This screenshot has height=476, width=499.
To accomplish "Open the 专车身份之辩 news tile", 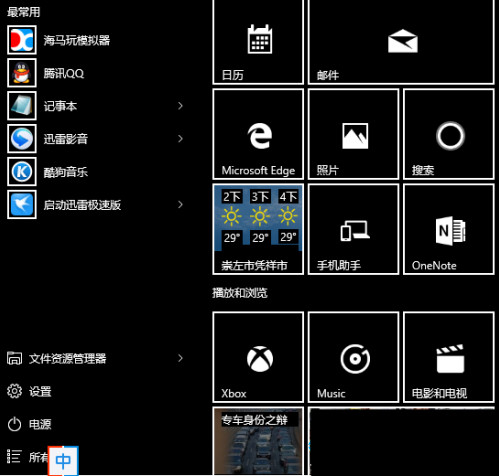I will [x=258, y=441].
